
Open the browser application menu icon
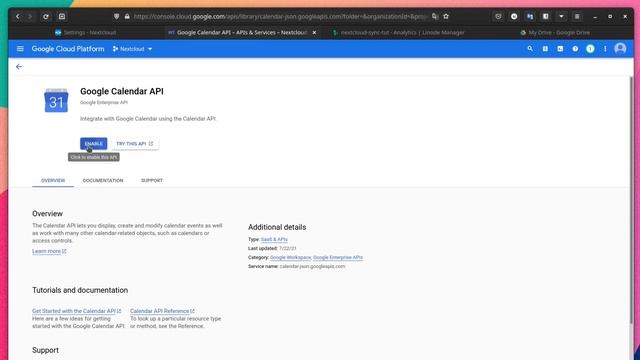coord(577,16)
